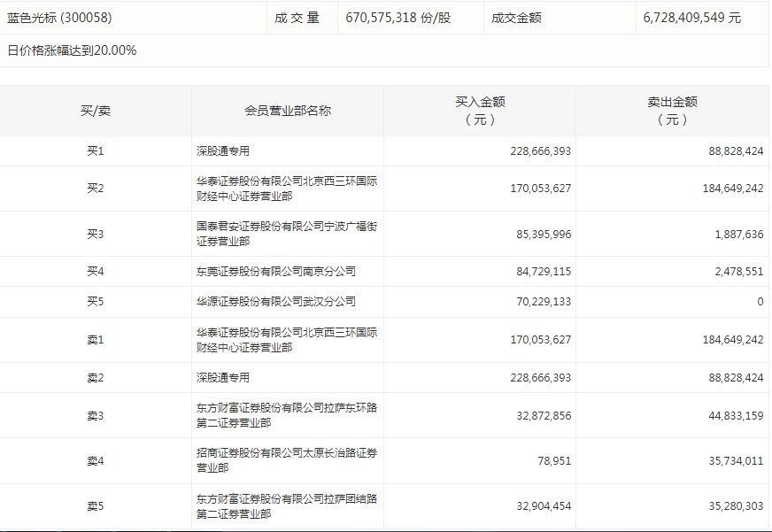Click the 会员营业部名称 column header

(x=288, y=111)
